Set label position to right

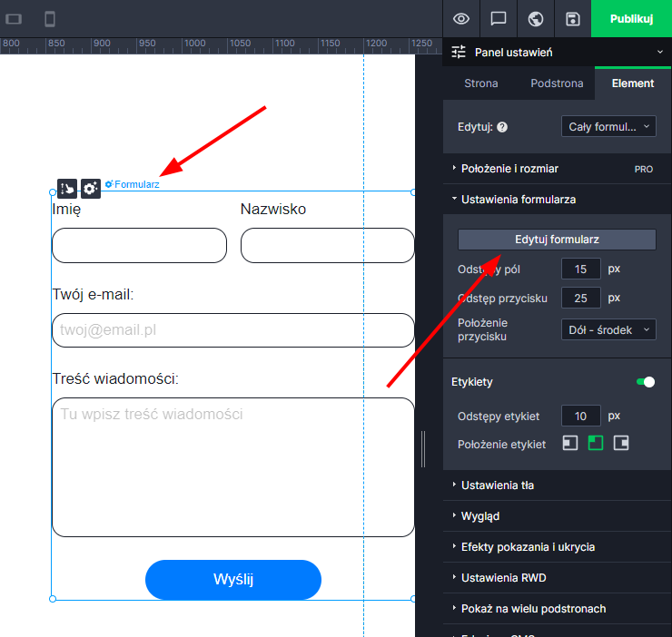coord(621,443)
